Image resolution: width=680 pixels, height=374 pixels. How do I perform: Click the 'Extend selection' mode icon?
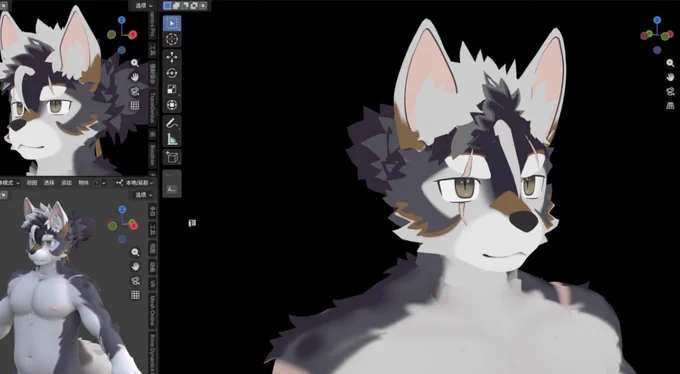pos(176,6)
